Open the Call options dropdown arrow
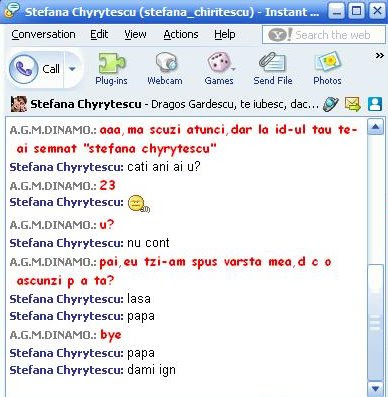 click(72, 69)
